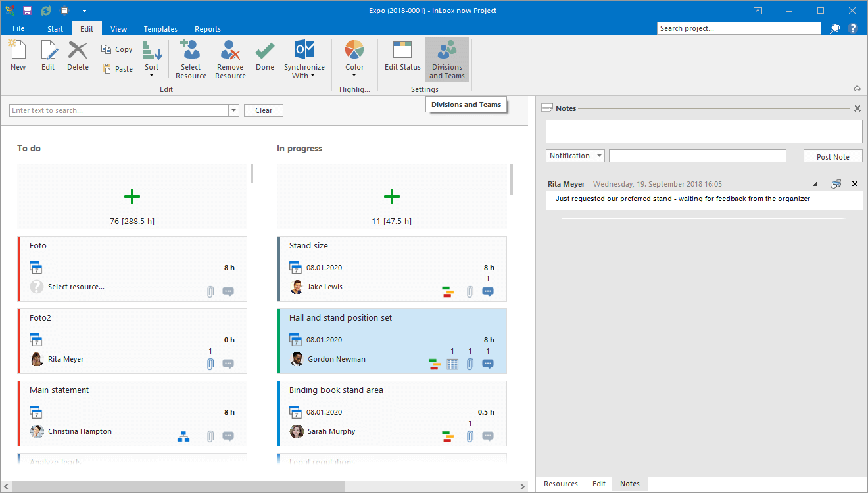Switch to the Reports ribbon tab
This screenshot has width=868, height=493.
(208, 29)
